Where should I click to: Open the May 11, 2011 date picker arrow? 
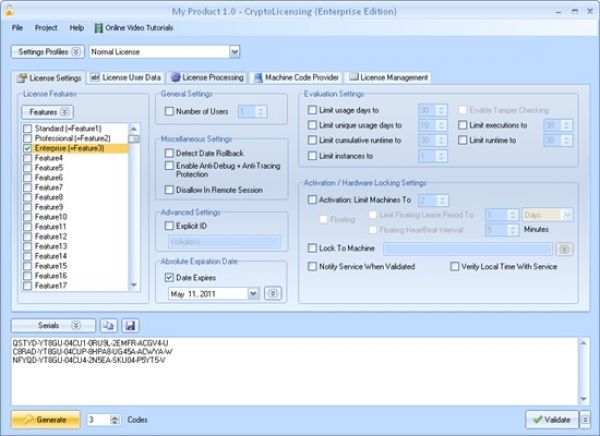[253, 294]
